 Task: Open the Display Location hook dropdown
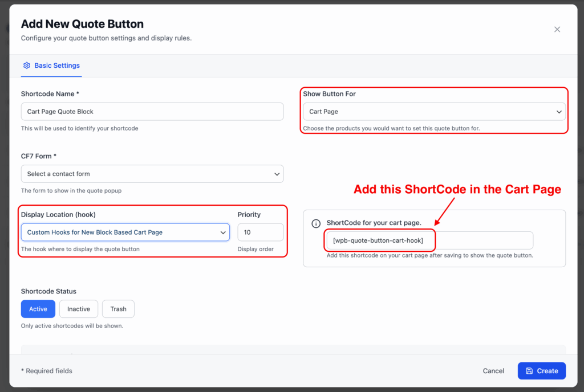pyautogui.click(x=125, y=232)
